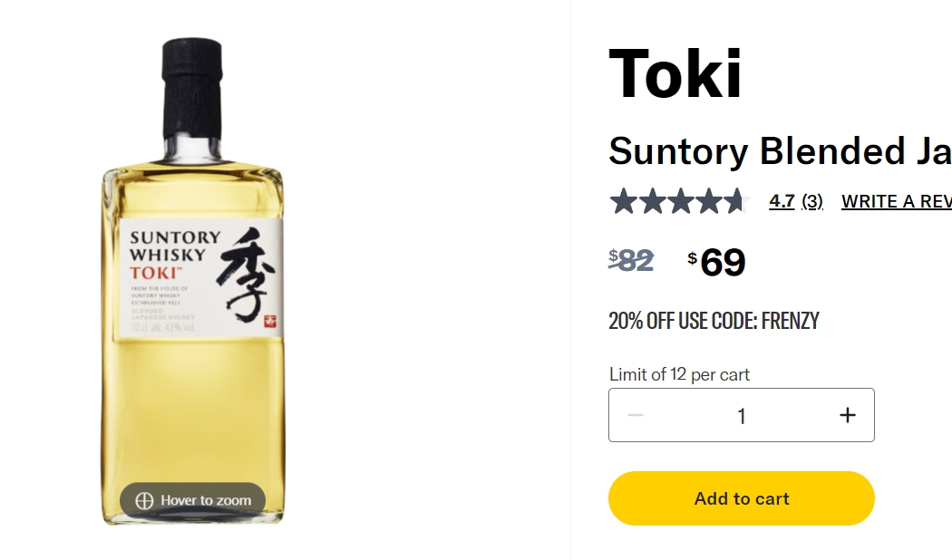Focus the quantity field showing 1
Screen dimensions: 952x560
tap(742, 415)
